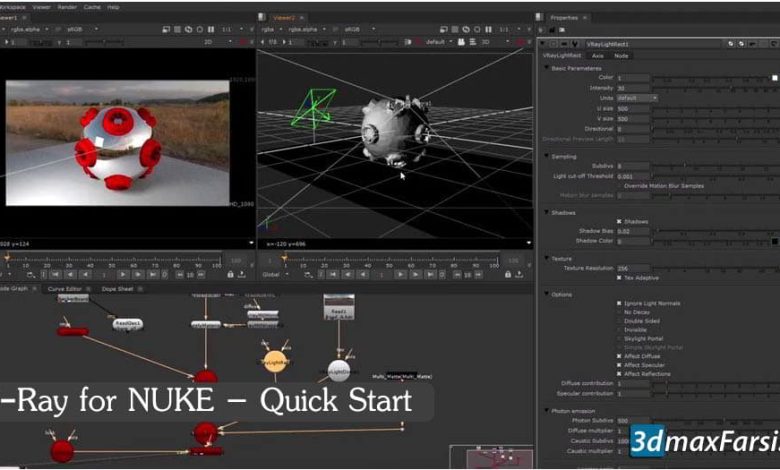This screenshot has height=470, width=780.
Task: Toggle Affect Diffuse checkbox
Action: click(x=619, y=357)
